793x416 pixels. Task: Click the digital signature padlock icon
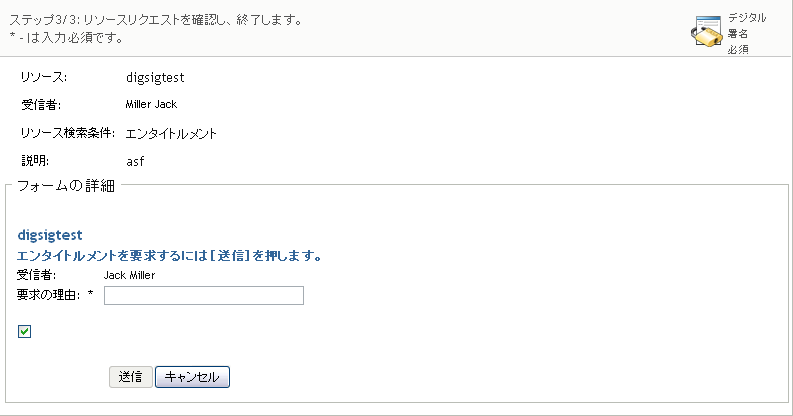707,31
